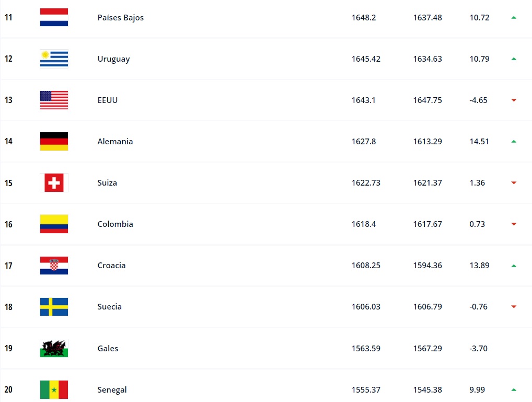This screenshot has width=532, height=402.
Task: Click the Suecia flag icon
Action: 54,306
